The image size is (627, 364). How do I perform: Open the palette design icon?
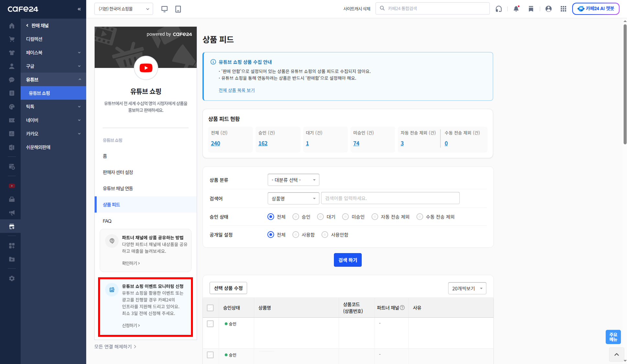point(12,107)
